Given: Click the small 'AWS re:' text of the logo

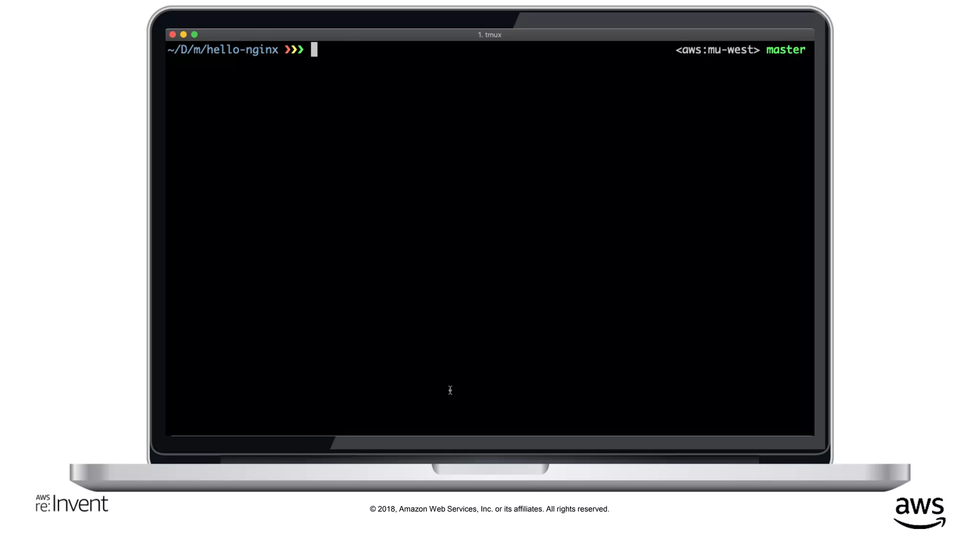Looking at the screenshot, I should tap(43, 504).
